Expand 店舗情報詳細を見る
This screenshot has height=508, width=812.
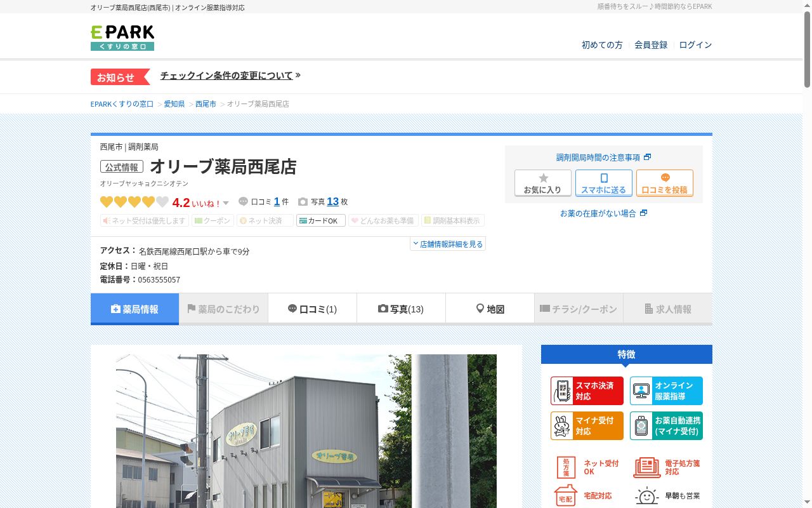tap(448, 244)
